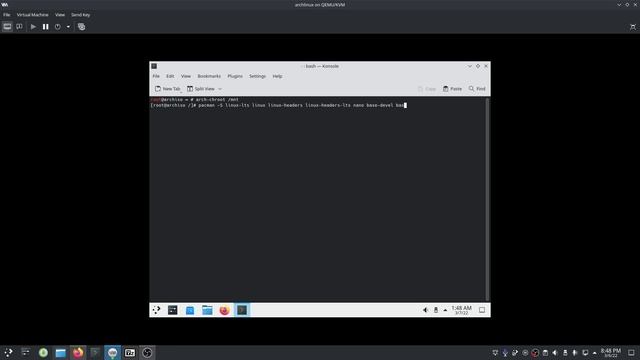Screen dimensions: 640x360
Task: Pause the virtual machine
Action: tap(45, 27)
